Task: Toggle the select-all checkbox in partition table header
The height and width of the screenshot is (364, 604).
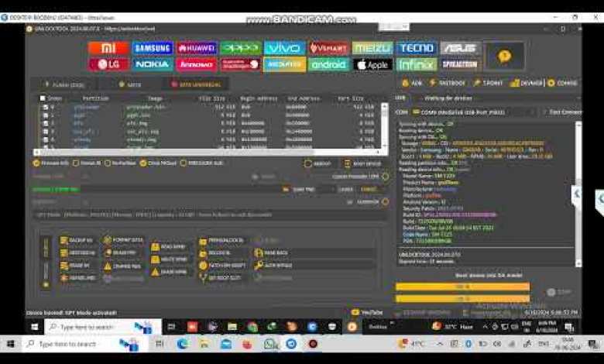Action: (x=43, y=98)
